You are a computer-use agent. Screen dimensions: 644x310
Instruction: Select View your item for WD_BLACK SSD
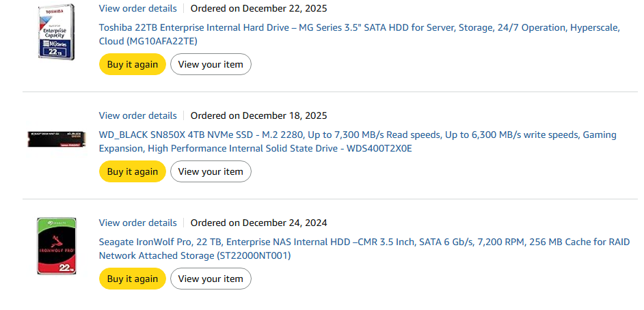(211, 171)
